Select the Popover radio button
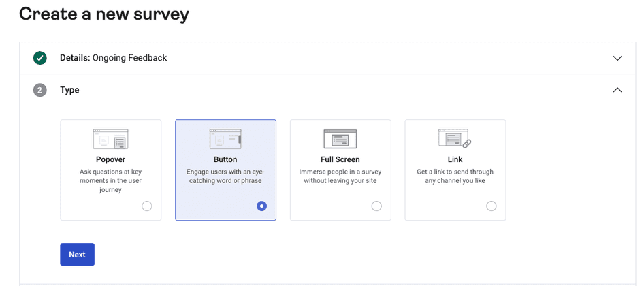Image resolution: width=644 pixels, height=286 pixels. (x=146, y=206)
